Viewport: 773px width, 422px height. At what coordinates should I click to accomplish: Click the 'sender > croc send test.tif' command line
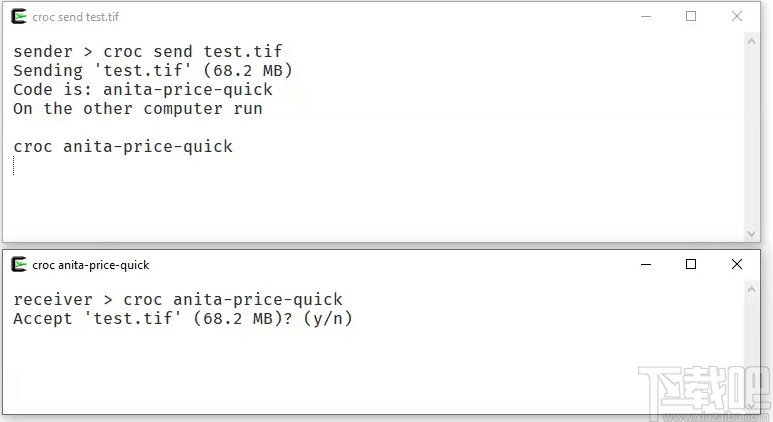coord(155,52)
